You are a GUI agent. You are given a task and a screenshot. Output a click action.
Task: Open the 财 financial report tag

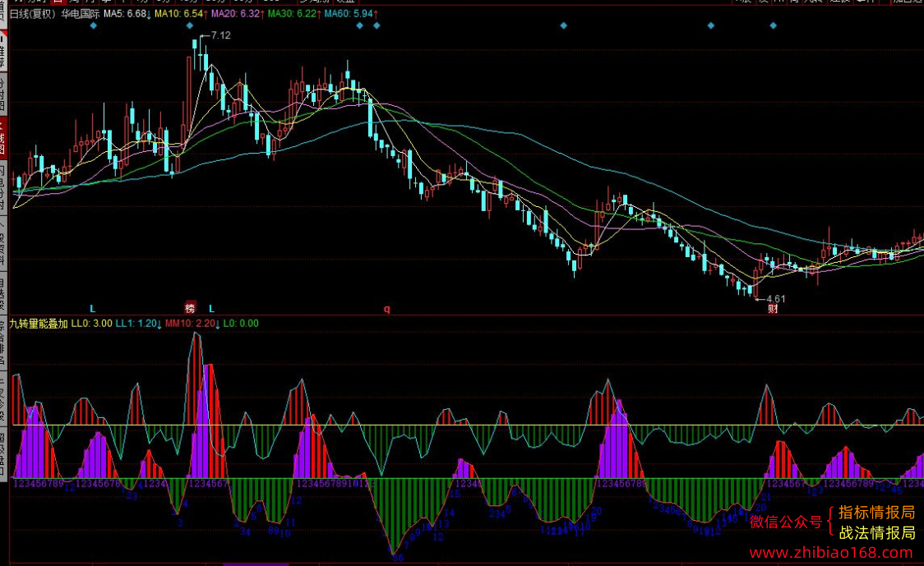pyautogui.click(x=773, y=309)
